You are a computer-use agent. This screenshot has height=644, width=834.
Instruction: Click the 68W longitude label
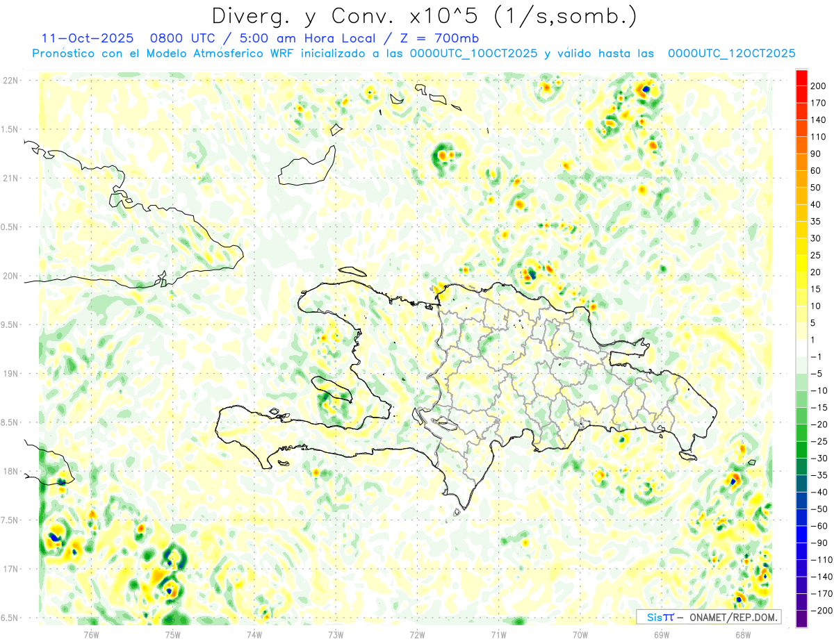[743, 634]
